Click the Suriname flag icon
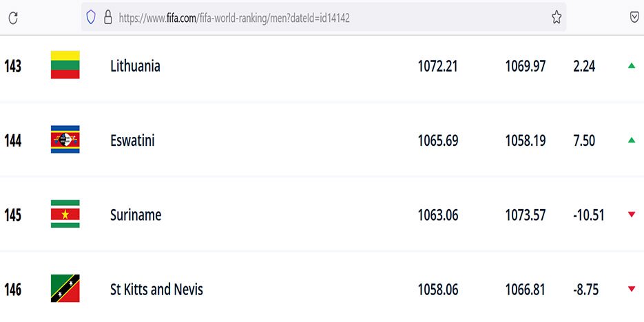This screenshot has width=644, height=322. [65, 214]
